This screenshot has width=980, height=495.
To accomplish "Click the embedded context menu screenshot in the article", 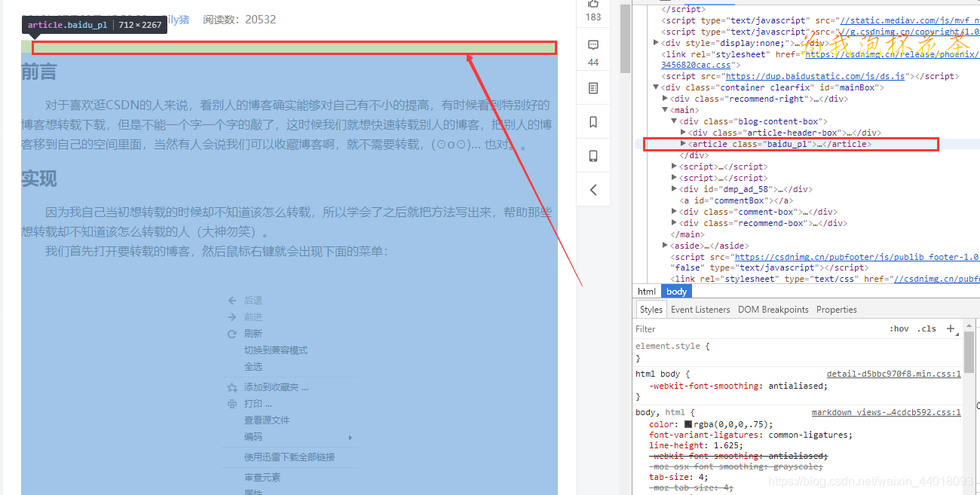I will point(290,393).
